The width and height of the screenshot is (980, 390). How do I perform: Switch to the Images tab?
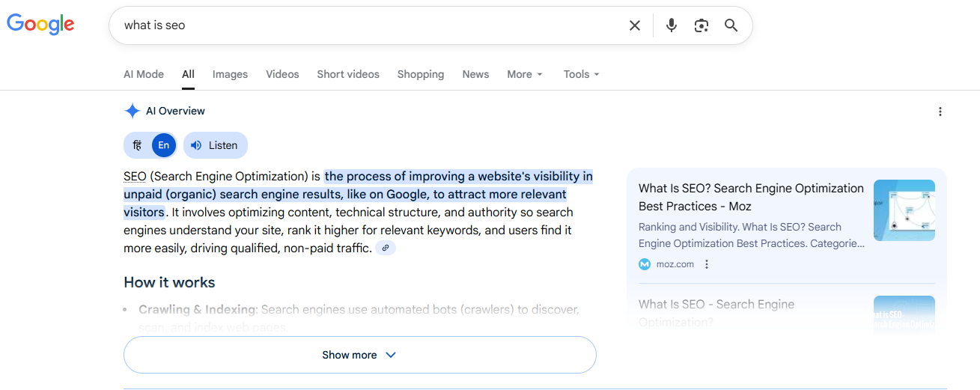(230, 74)
